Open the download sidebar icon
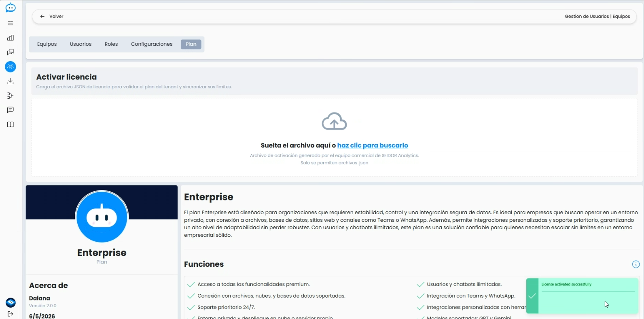The image size is (644, 319). tap(11, 81)
